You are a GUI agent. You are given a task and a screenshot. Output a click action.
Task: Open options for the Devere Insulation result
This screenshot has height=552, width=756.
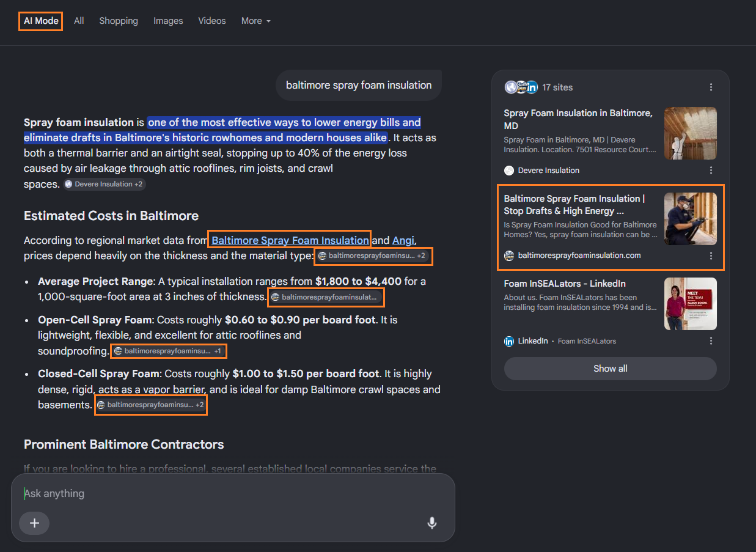pyautogui.click(x=711, y=171)
